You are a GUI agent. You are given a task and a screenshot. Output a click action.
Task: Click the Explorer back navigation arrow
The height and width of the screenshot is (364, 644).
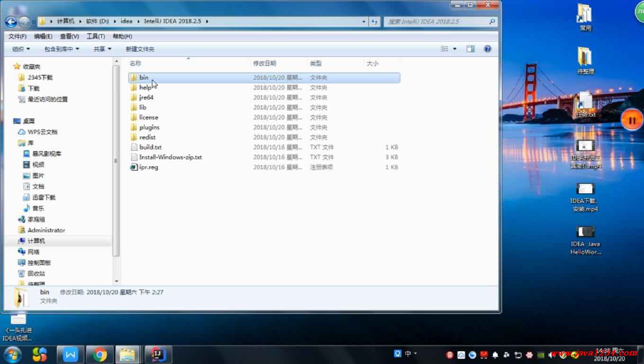pos(11,21)
